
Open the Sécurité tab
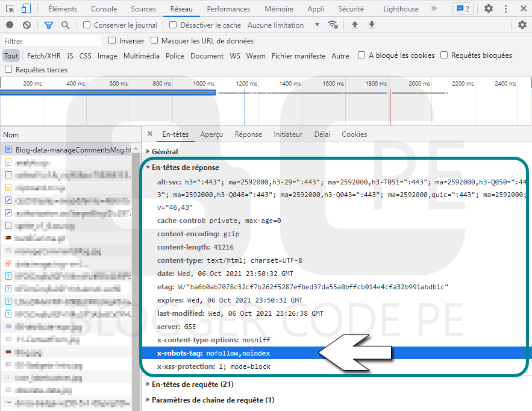click(351, 9)
